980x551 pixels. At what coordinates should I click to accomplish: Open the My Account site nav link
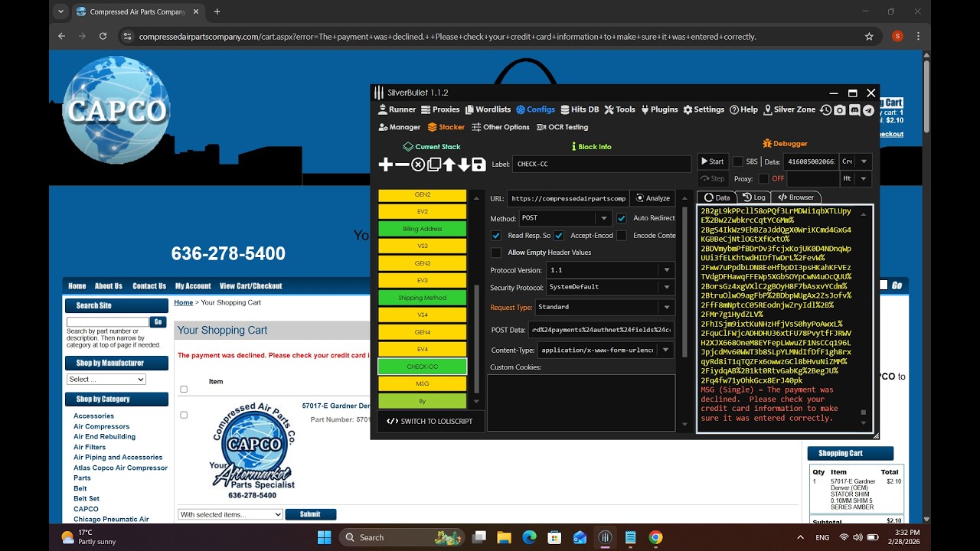[193, 286]
